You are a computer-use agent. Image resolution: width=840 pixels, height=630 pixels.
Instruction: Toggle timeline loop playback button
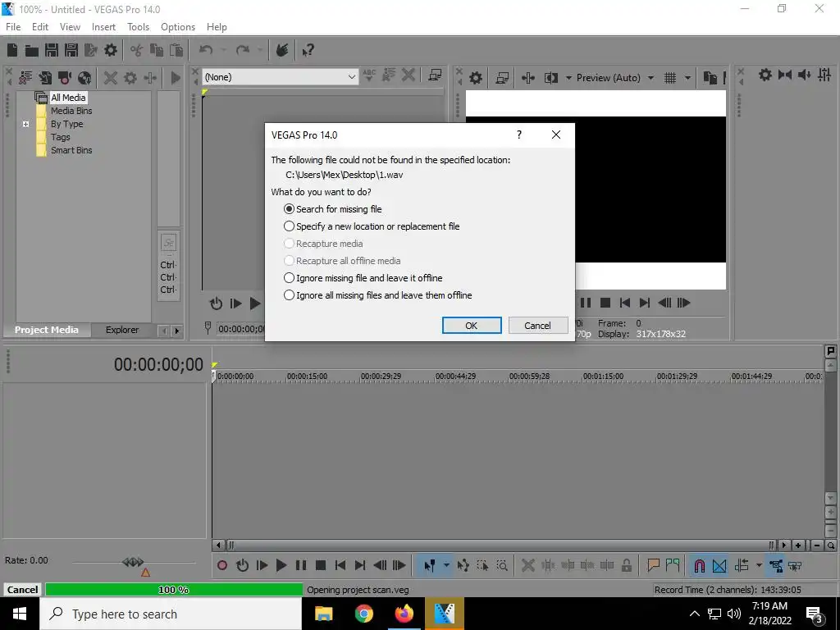click(x=242, y=565)
